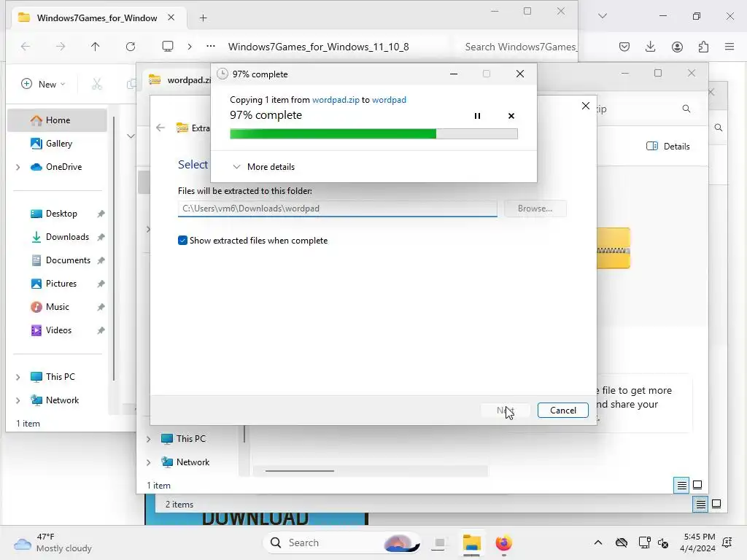The width and height of the screenshot is (747, 560).
Task: Refresh the Explorer folder view
Action: (x=131, y=46)
